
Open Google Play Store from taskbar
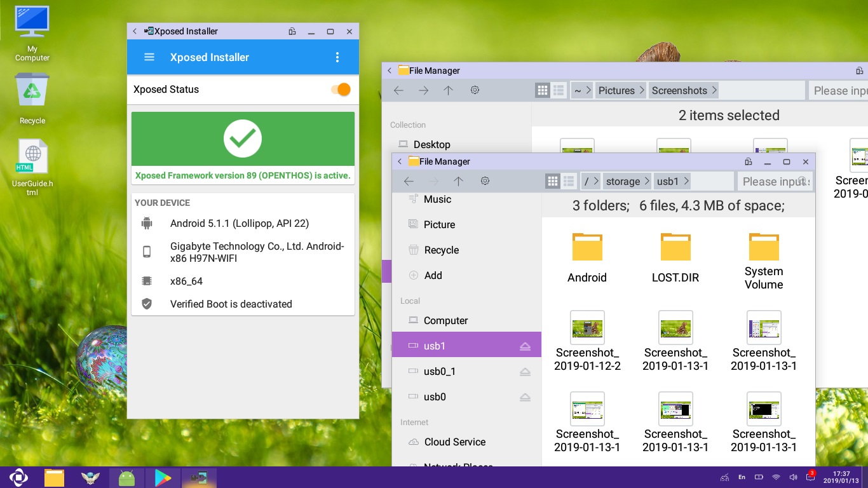(x=163, y=477)
